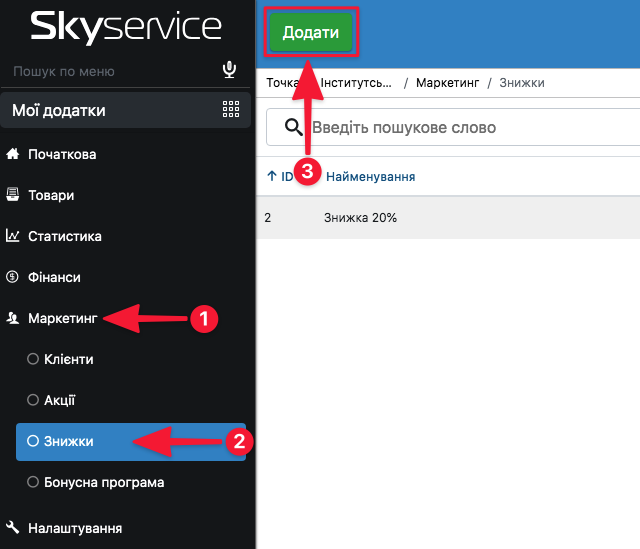
Task: Open the Знижки menu item
Action: (x=67, y=441)
